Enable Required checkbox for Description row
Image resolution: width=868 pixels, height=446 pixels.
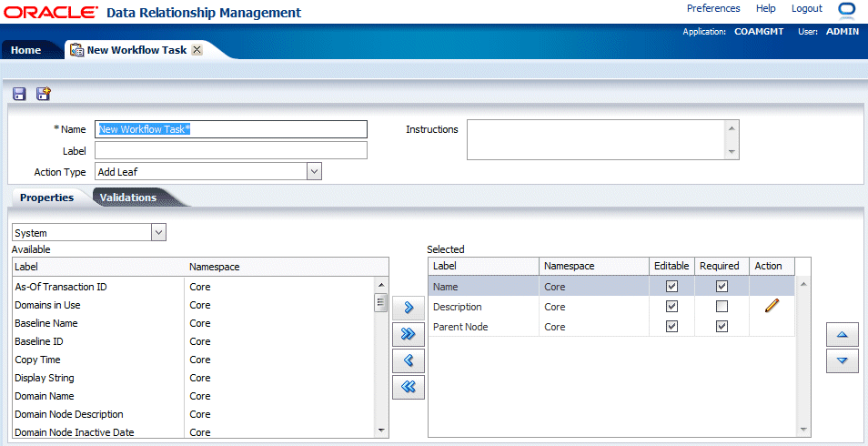(x=722, y=307)
